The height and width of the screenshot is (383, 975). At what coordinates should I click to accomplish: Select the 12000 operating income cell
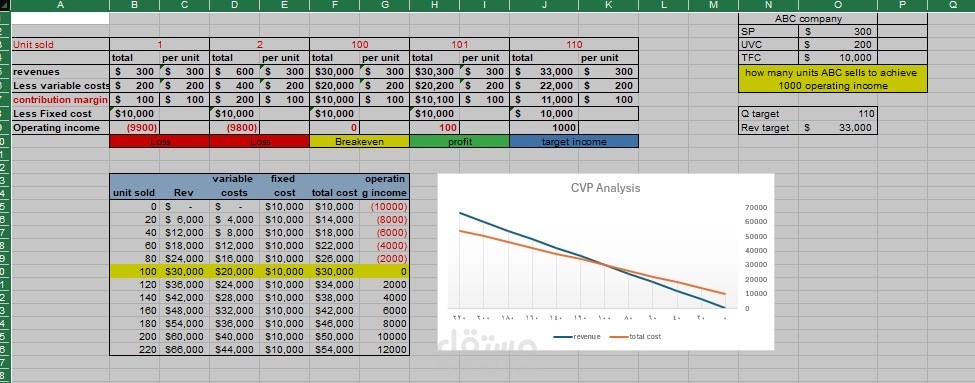[x=384, y=349]
